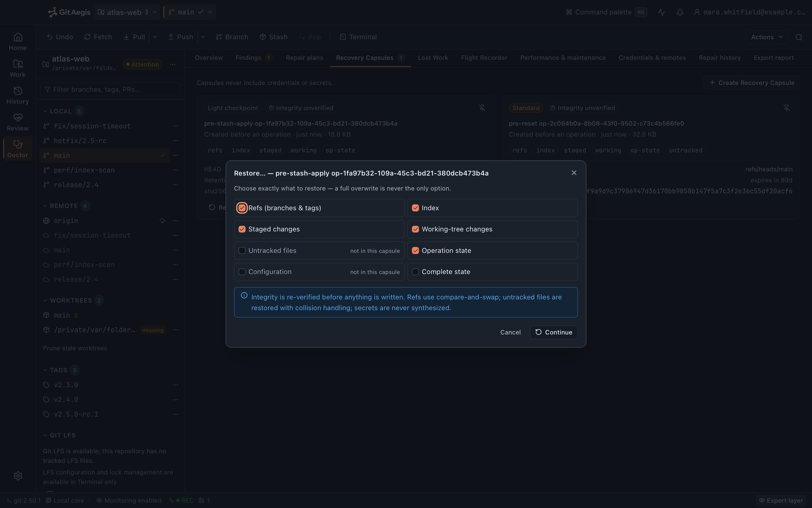Screen dimensions: 812x508
Task: Unpin the pre-stash-apply capsule pin icon
Action: [482, 108]
